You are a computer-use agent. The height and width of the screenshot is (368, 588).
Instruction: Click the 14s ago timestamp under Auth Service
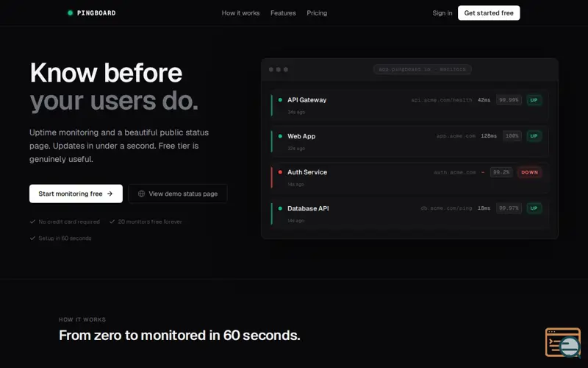pos(296,185)
